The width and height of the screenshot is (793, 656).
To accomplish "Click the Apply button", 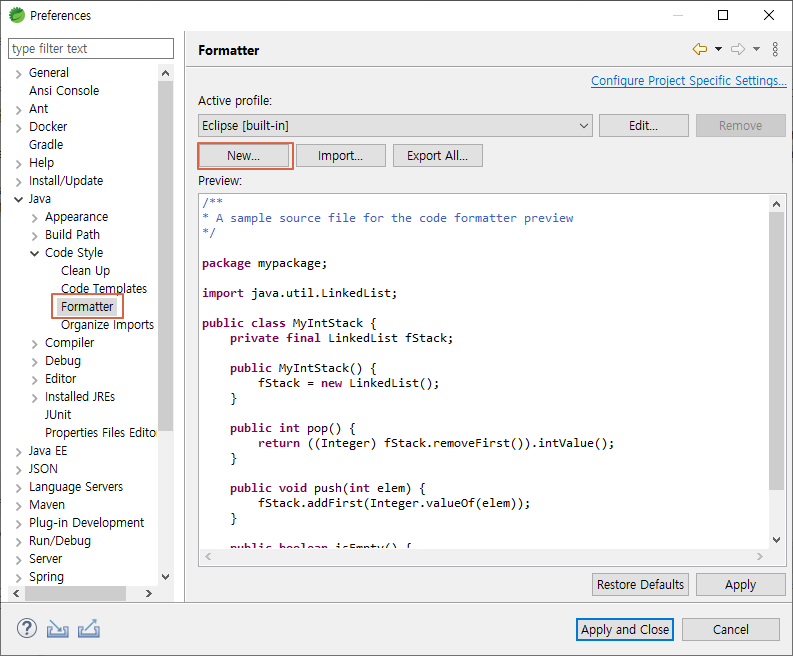I will (x=740, y=585).
